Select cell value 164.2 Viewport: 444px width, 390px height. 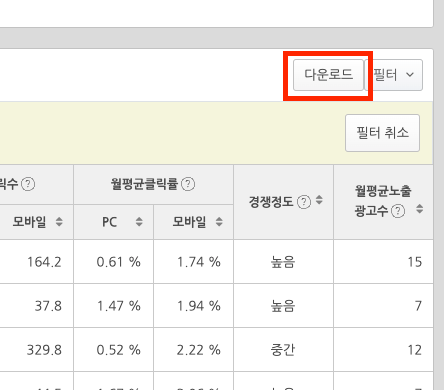44,262
